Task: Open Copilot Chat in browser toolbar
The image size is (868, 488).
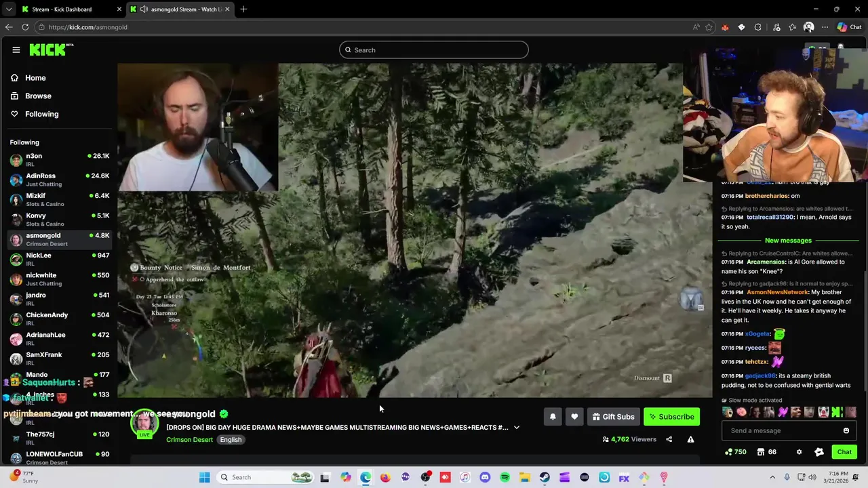Action: (x=849, y=27)
